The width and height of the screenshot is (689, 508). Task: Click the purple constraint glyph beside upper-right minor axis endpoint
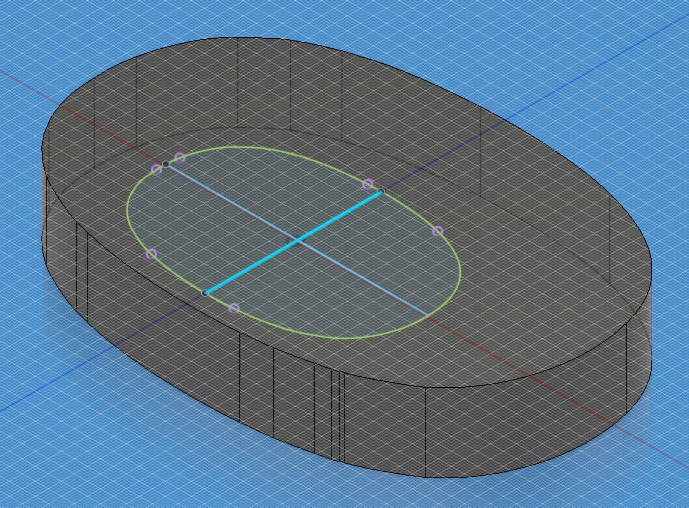368,184
